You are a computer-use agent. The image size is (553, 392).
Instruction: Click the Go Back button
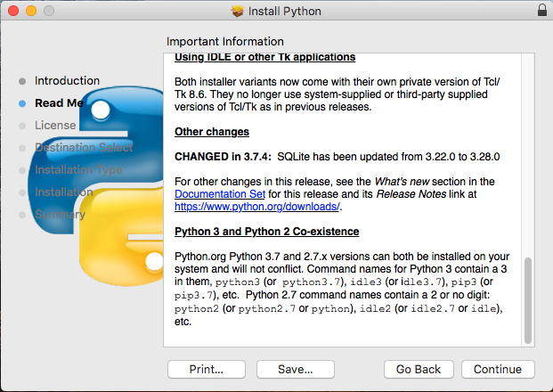click(x=419, y=369)
